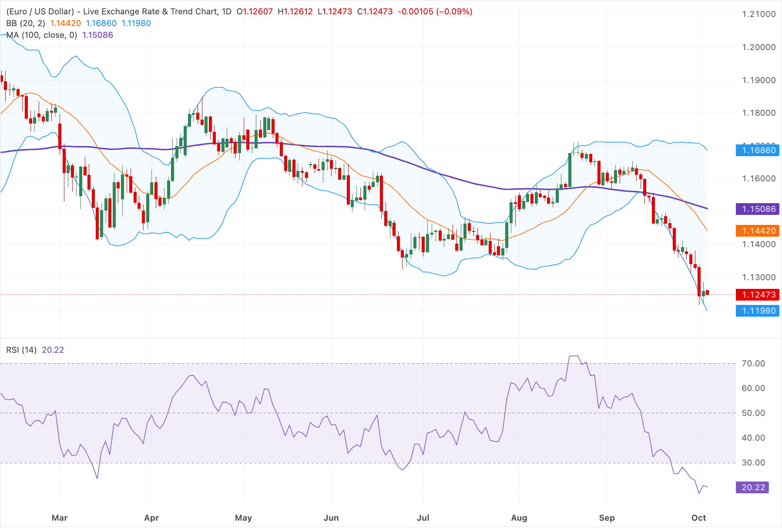782x532 pixels.
Task: Click the 1.13000 price axis label
Action: coord(759,278)
